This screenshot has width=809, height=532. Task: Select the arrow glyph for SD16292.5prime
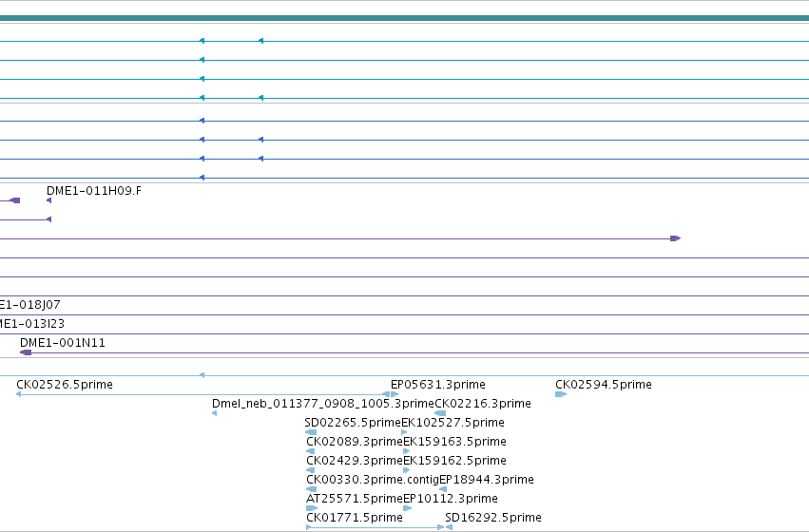449,527
